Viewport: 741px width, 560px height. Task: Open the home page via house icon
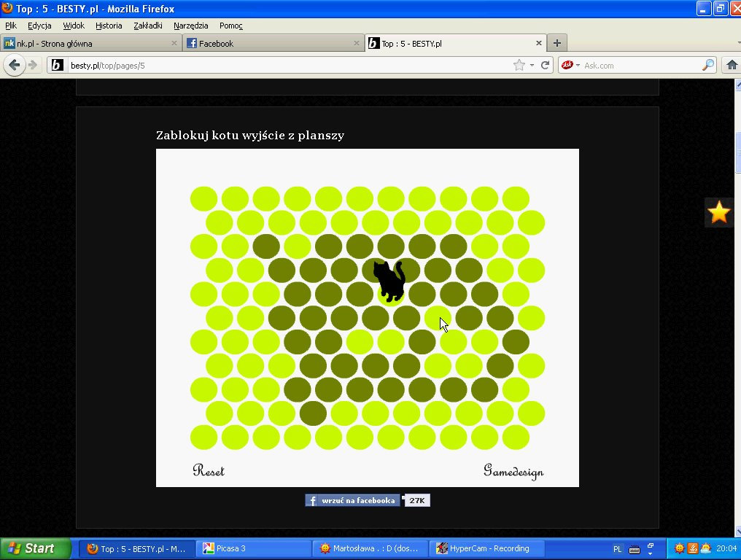732,65
